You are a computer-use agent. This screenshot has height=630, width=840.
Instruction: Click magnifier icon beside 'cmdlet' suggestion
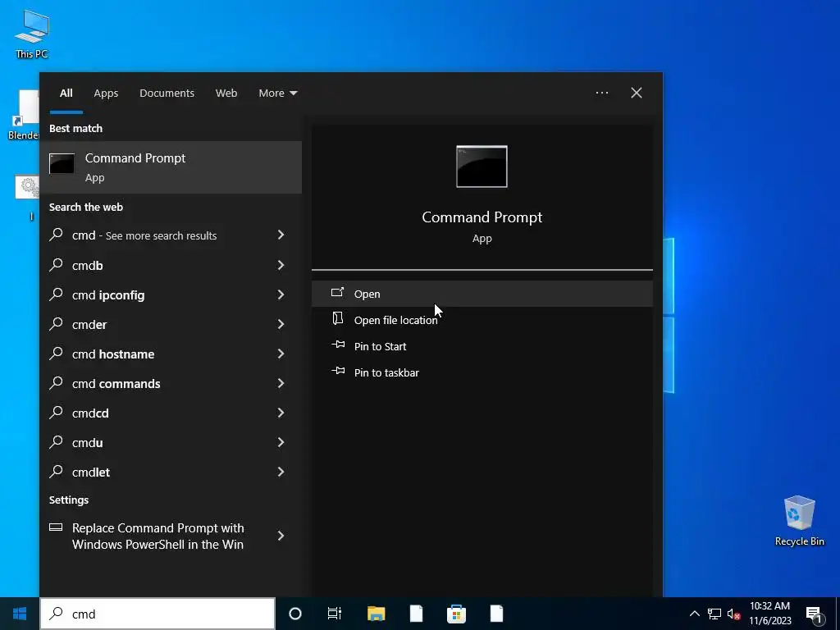coord(57,470)
